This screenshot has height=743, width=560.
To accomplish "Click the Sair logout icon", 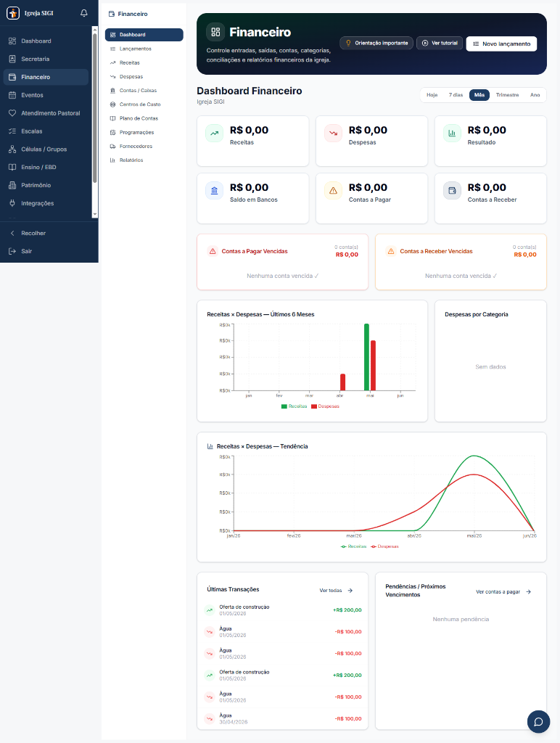I will tap(12, 251).
